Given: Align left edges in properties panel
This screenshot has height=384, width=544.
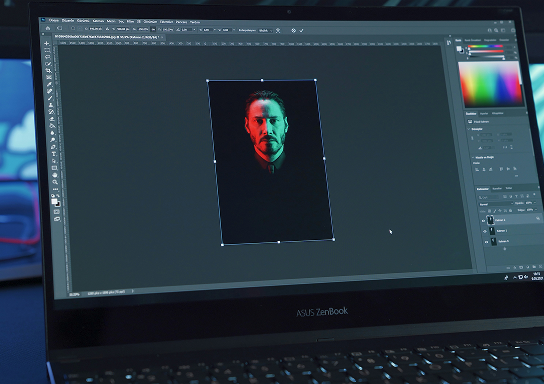Looking at the screenshot, I should (x=477, y=169).
